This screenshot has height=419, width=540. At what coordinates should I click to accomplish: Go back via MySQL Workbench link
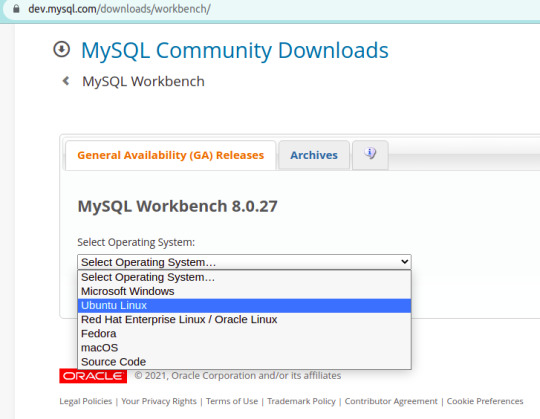(143, 82)
